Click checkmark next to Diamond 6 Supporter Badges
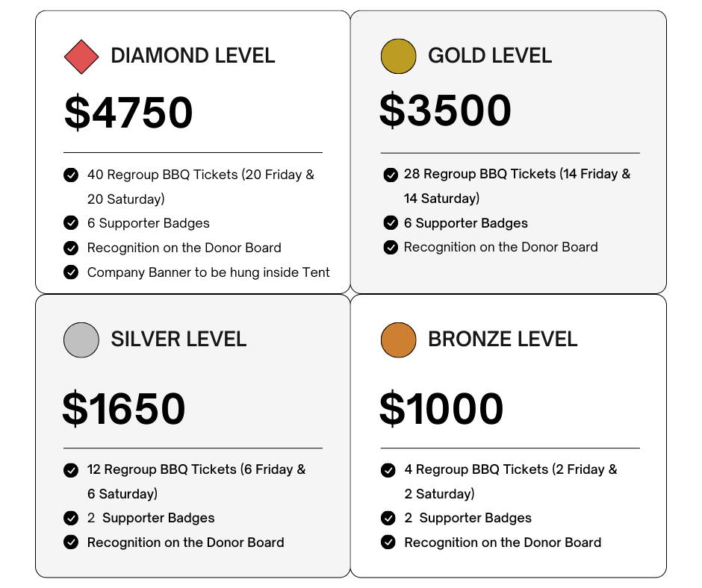Viewport: 702px width, 588px height. (x=71, y=222)
